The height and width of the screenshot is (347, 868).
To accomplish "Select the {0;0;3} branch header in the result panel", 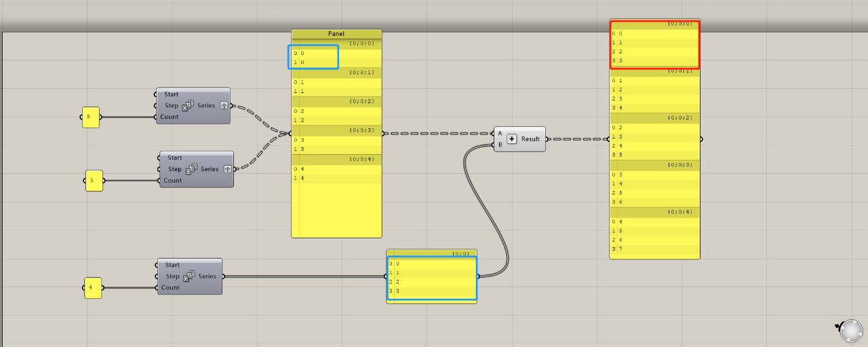I will tap(654, 164).
